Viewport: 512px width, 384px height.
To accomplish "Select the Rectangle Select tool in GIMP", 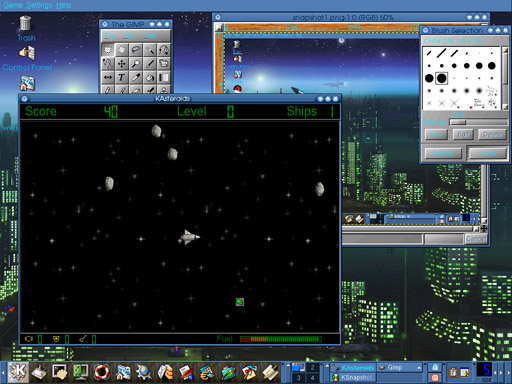I will point(108,50).
